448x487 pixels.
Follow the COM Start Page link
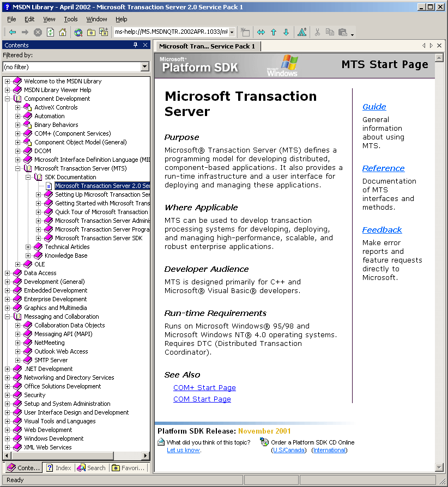click(202, 399)
